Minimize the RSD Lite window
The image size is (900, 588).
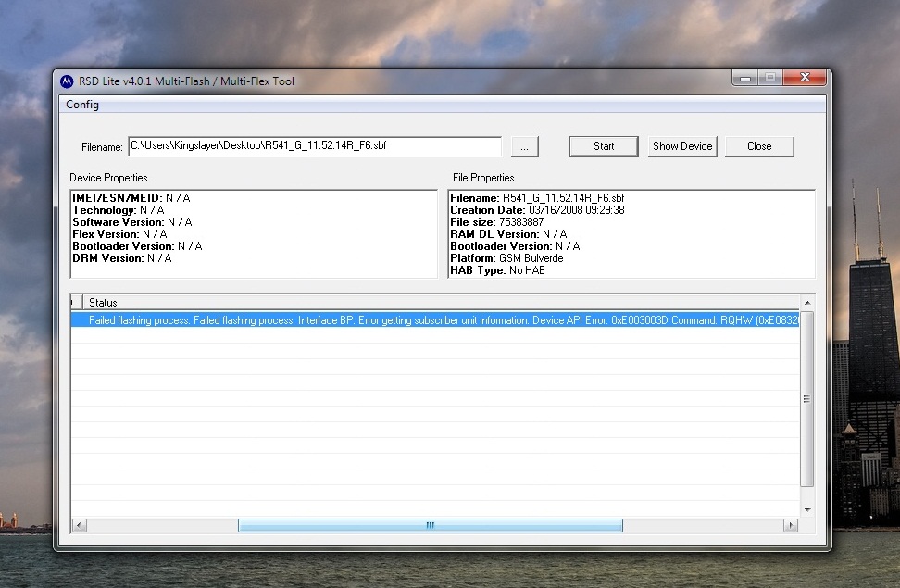(745, 78)
